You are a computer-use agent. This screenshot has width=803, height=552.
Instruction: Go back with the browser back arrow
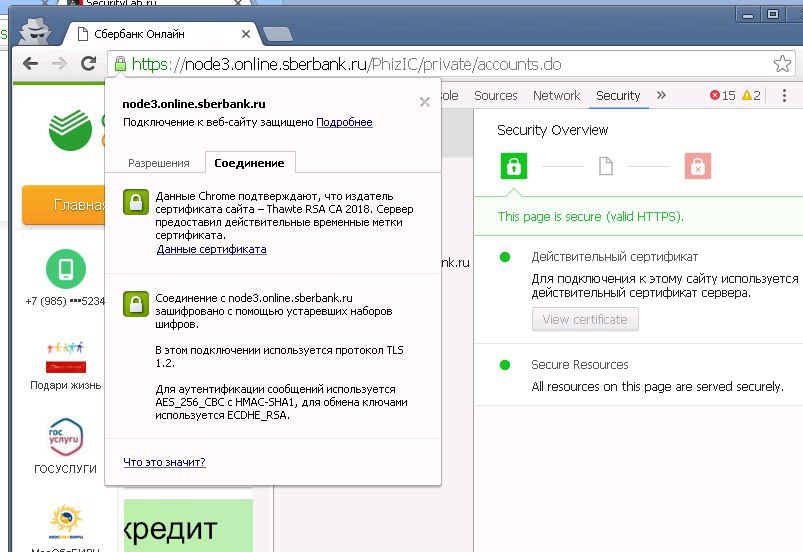click(31, 63)
